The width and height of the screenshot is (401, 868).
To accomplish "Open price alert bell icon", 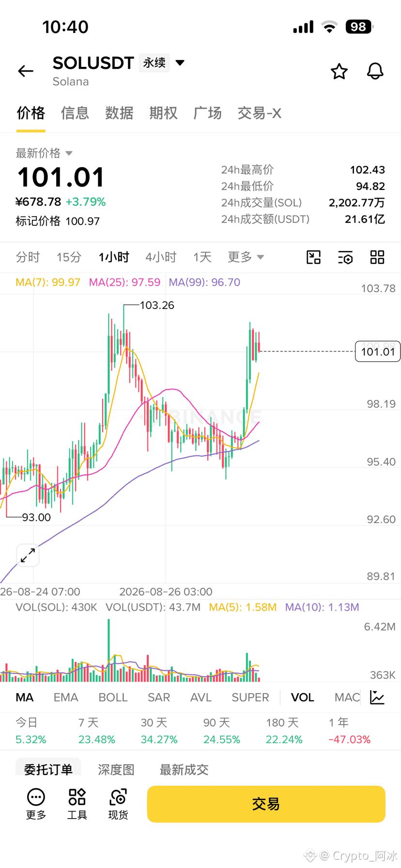I will 375,71.
